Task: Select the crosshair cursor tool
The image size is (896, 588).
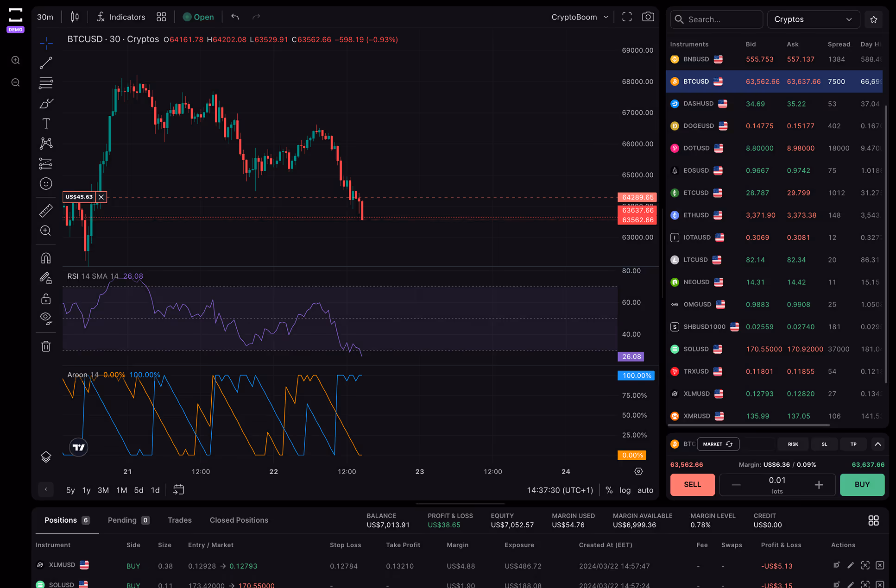Action: [46, 43]
